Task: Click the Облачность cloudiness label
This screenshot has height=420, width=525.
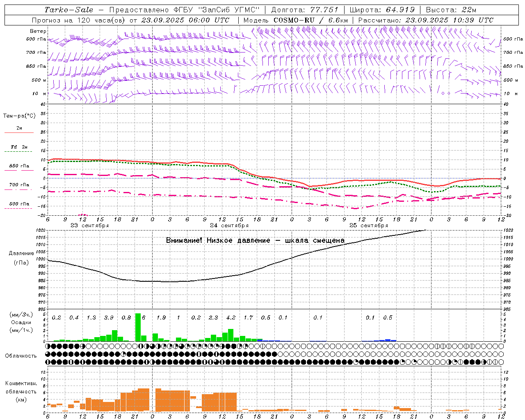Action: pos(21,356)
